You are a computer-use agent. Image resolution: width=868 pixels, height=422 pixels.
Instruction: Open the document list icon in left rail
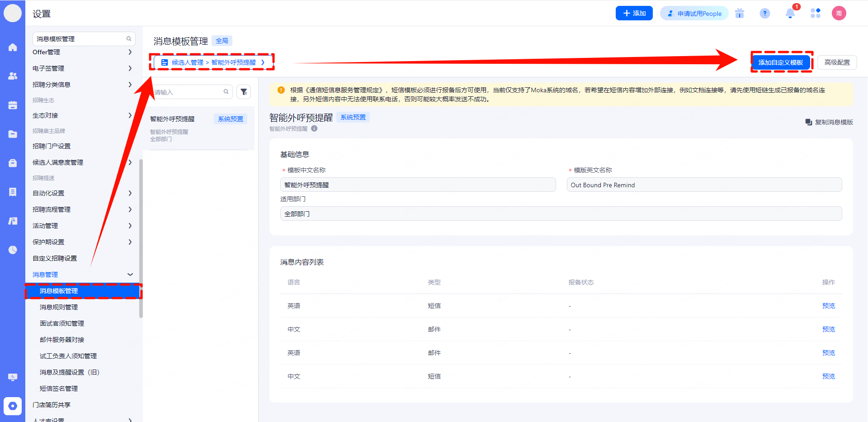coord(13,192)
